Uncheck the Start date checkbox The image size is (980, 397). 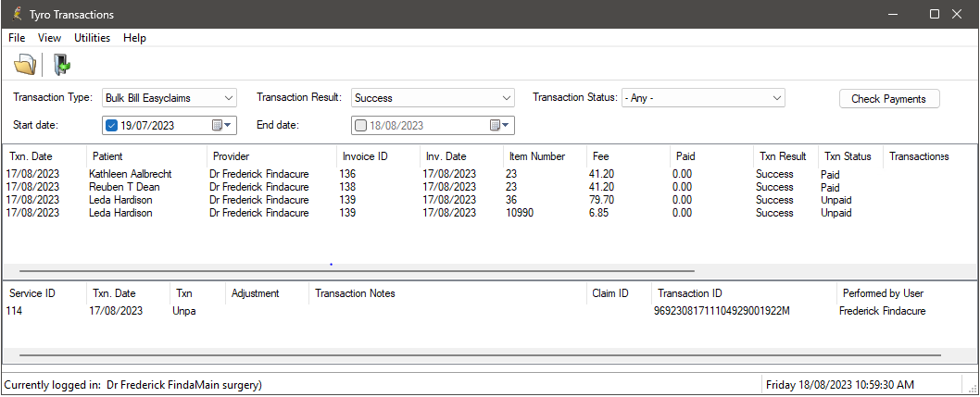(112, 125)
